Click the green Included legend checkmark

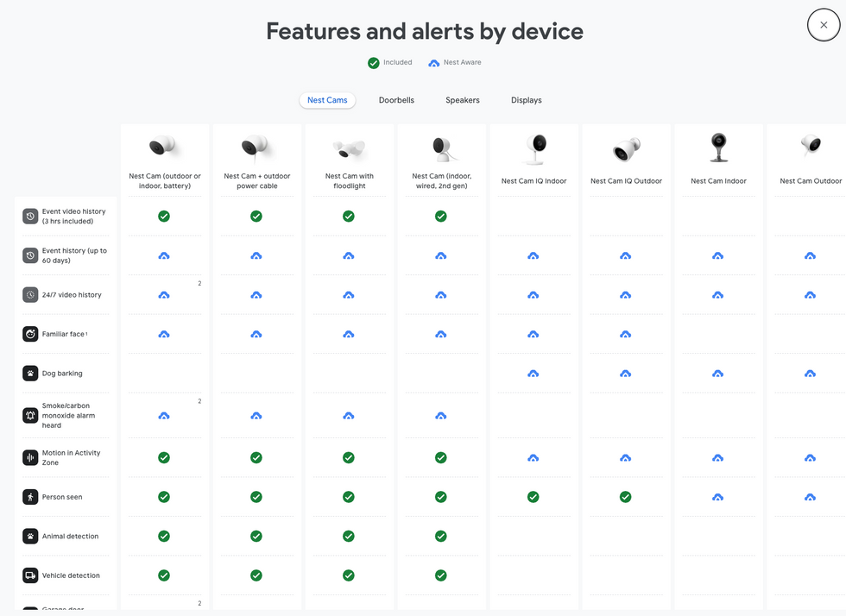tap(374, 62)
